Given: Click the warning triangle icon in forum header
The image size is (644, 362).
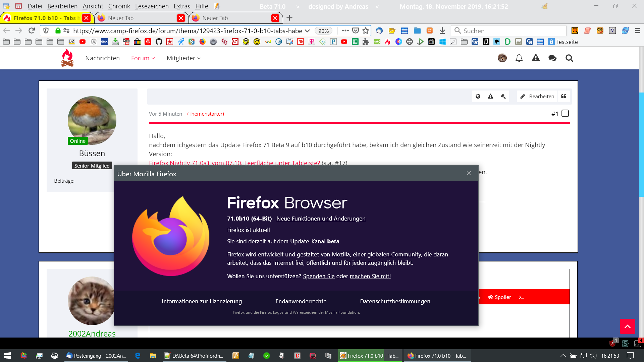Looking at the screenshot, I should pos(536,58).
